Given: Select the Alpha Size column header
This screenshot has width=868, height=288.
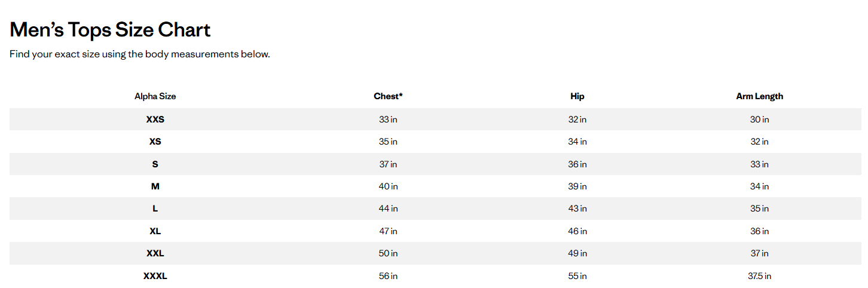Looking at the screenshot, I should click(155, 96).
